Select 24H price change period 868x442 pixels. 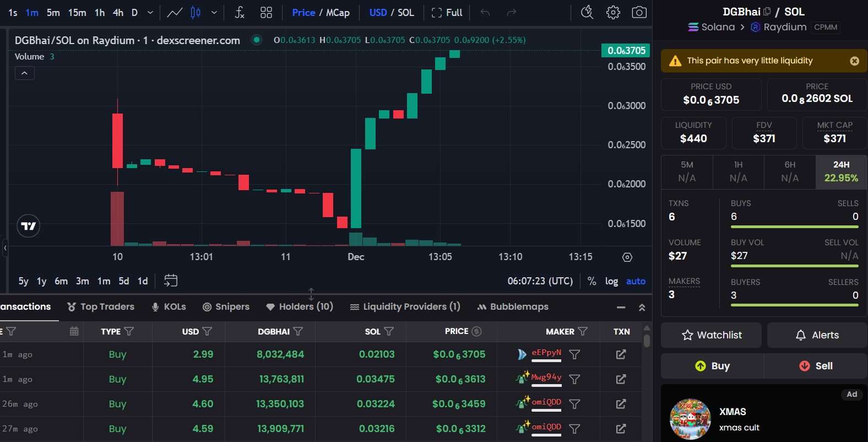pyautogui.click(x=841, y=172)
